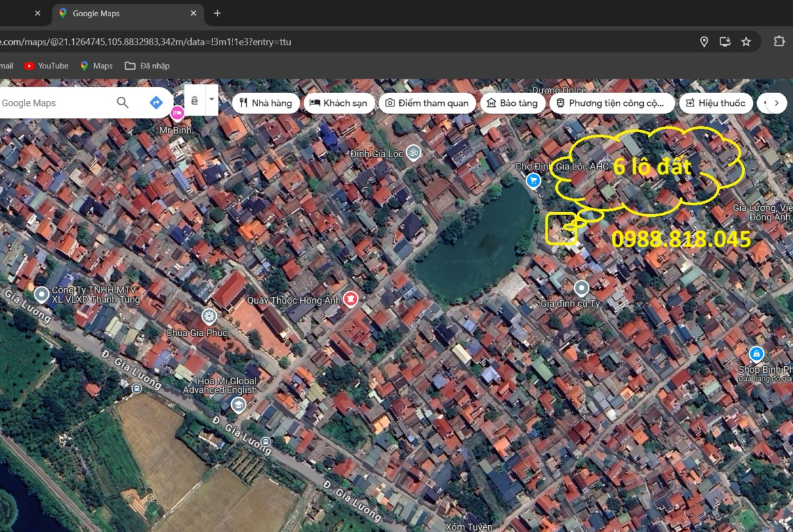The height and width of the screenshot is (532, 793).
Task: Click the install app icon in address bar
Action: point(725,42)
